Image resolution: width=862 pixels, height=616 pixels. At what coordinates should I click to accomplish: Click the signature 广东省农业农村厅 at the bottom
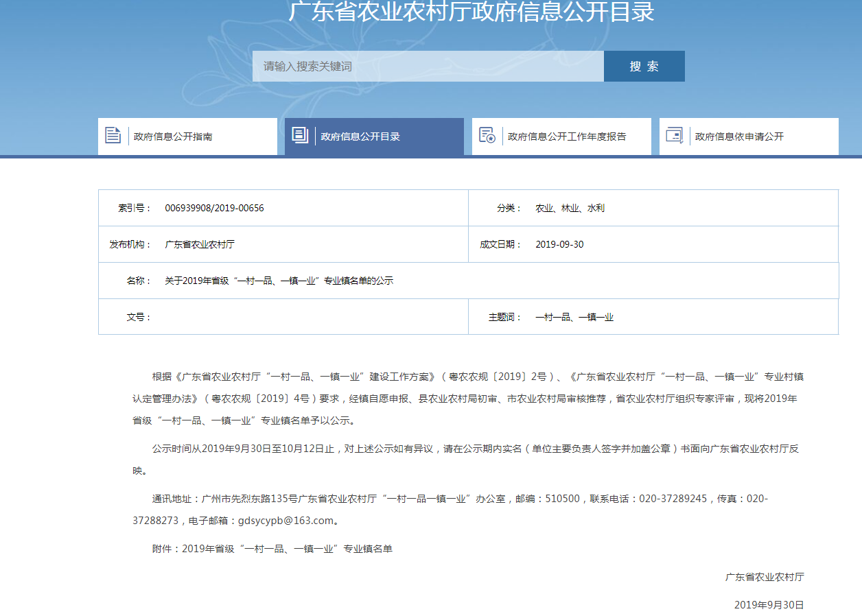click(x=765, y=577)
